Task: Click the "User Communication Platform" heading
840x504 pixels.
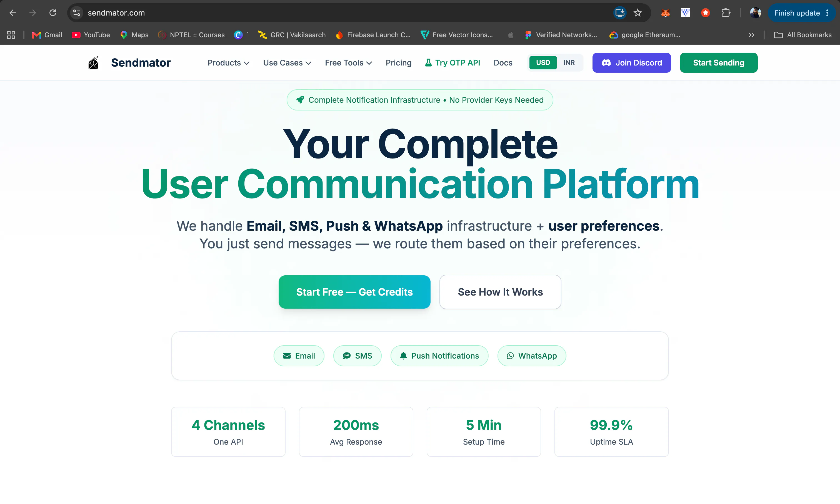Action: tap(420, 184)
